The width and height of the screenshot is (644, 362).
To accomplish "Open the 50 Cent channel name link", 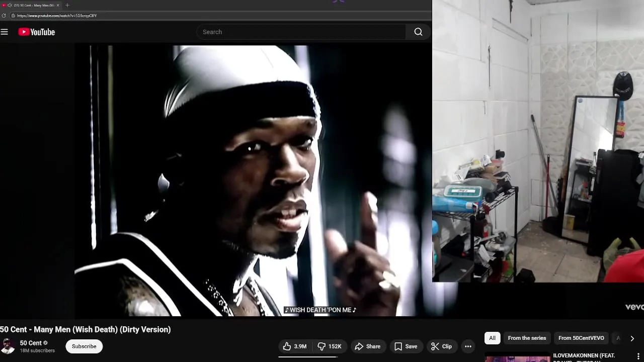I will [x=31, y=343].
